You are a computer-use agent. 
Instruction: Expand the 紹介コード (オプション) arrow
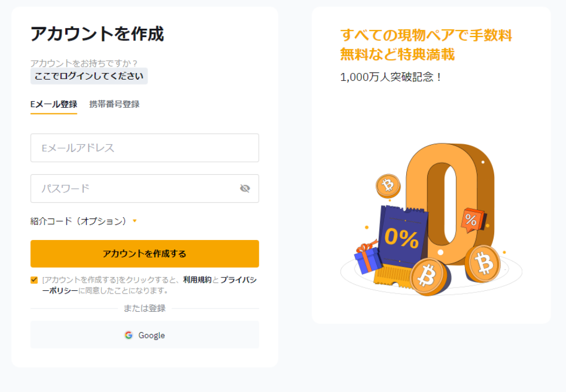[135, 221]
